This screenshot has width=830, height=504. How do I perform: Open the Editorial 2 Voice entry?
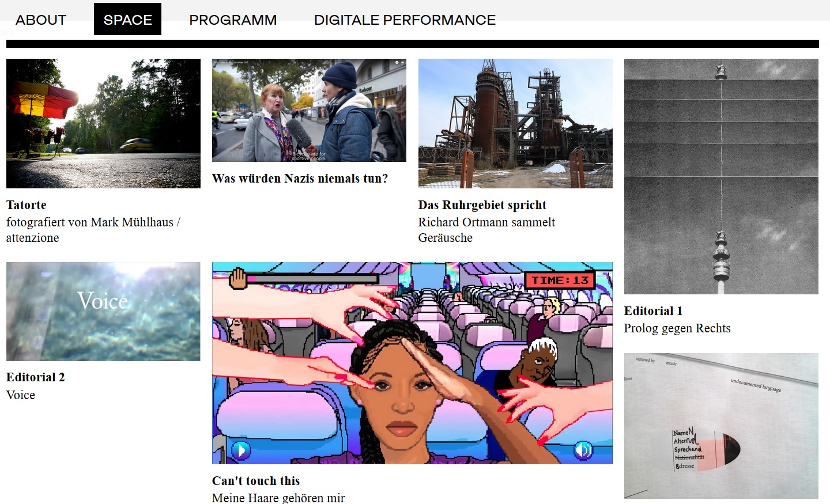[x=35, y=377]
